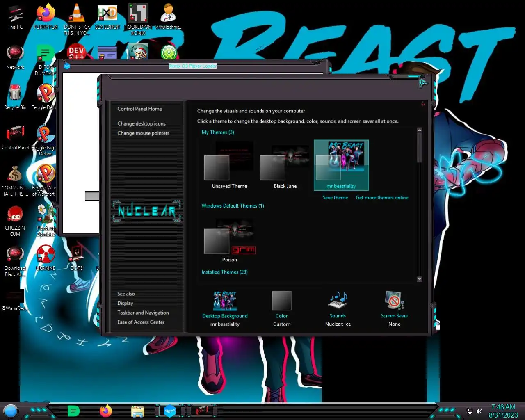Open green chat app in taskbar
The image size is (525, 420).
(73, 411)
